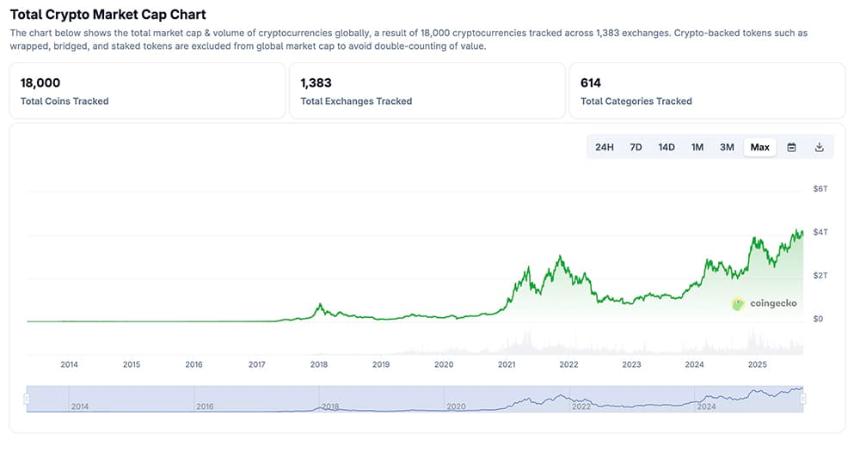
Task: Click the 2018 peak on chart line
Action: click(319, 305)
